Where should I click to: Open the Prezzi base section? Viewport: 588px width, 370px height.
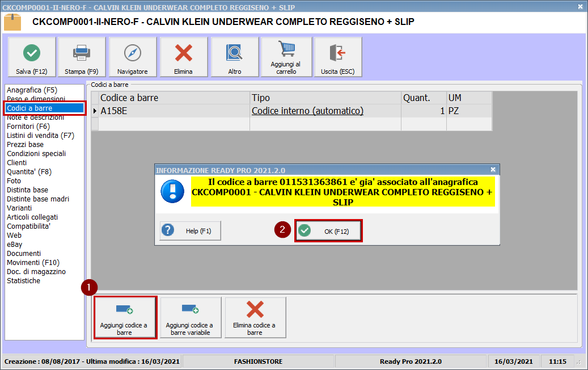coord(25,145)
